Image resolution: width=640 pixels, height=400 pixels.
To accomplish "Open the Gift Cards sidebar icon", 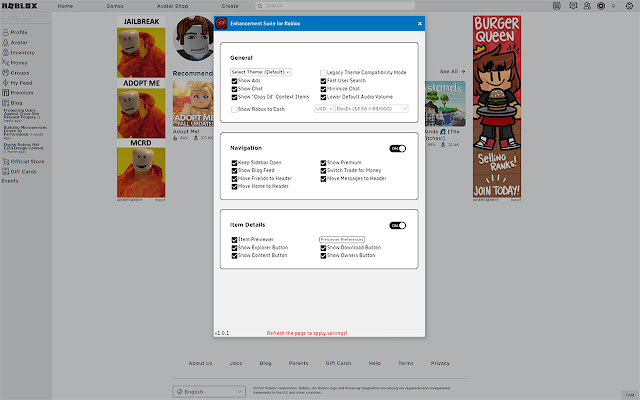I will pyautogui.click(x=6, y=171).
